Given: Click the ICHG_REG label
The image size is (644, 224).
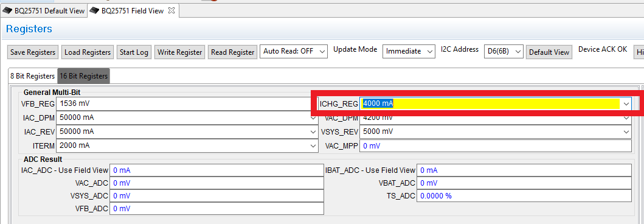Looking at the screenshot, I should pyautogui.click(x=339, y=104).
